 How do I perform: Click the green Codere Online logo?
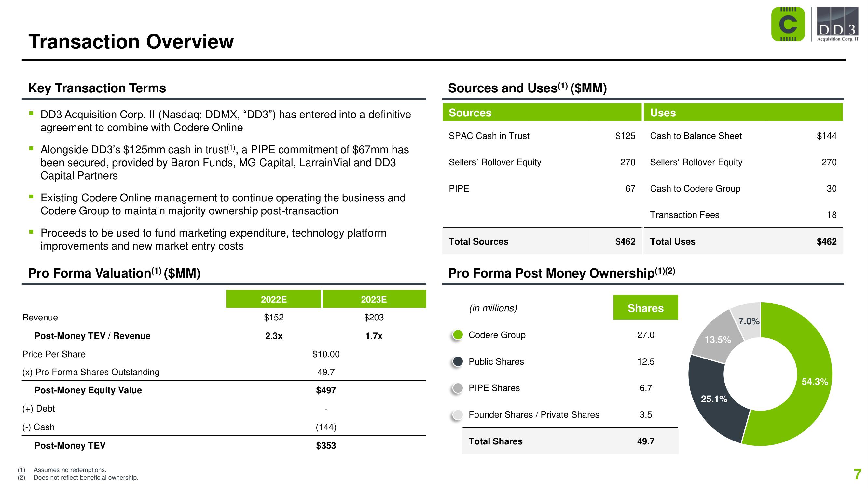788,25
